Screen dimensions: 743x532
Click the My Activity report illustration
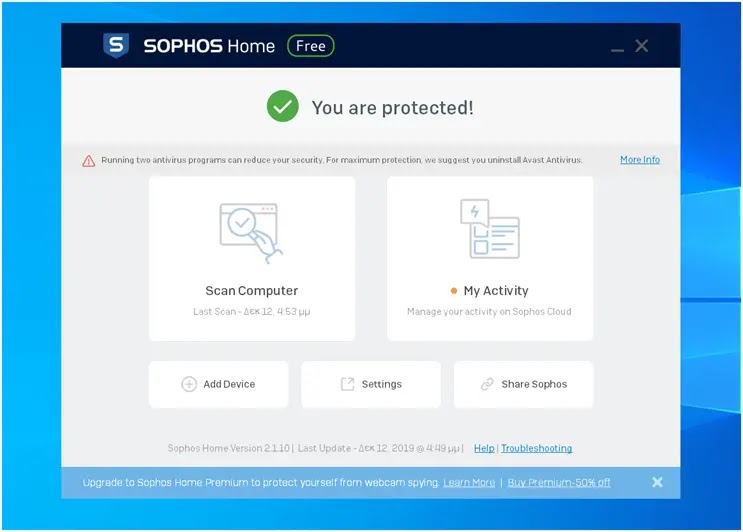tap(489, 228)
